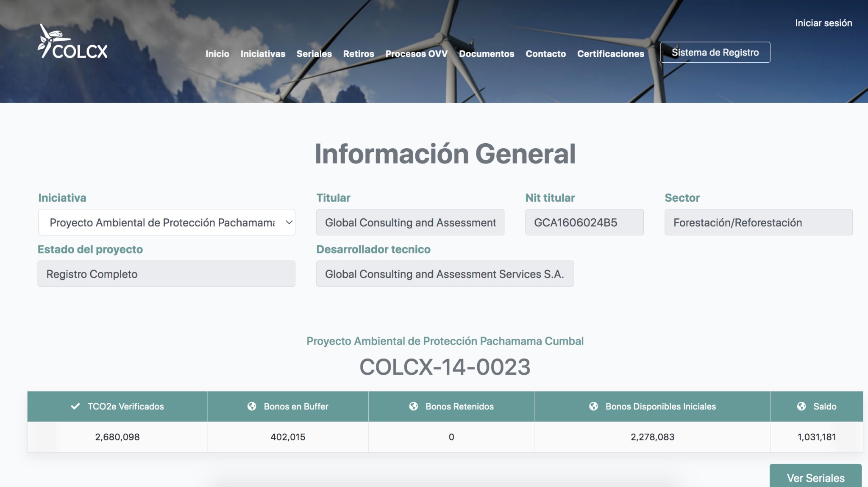The width and height of the screenshot is (868, 487).
Task: Toggle the Bonos Retenidos visibility
Action: 414,406
